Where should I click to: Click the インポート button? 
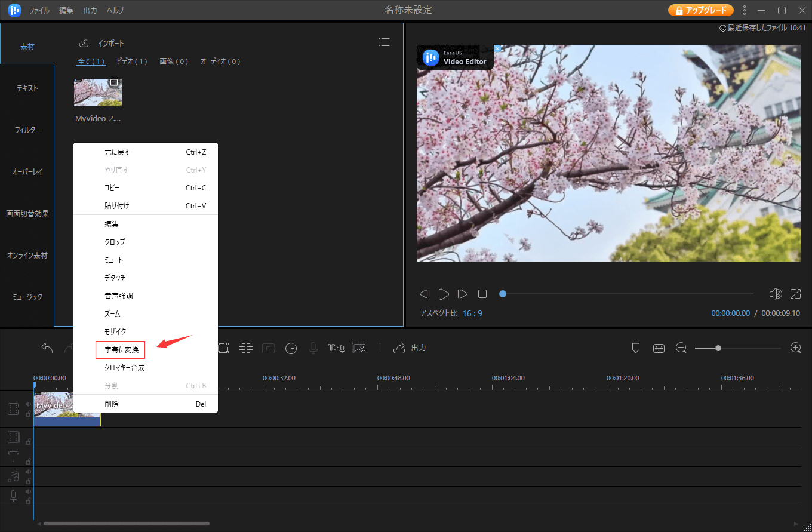(x=101, y=44)
